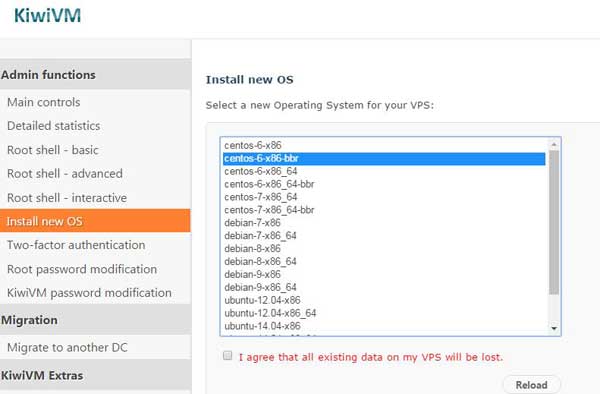
Task: Select ubuntu-12.04-x86 option
Action: tap(384, 300)
